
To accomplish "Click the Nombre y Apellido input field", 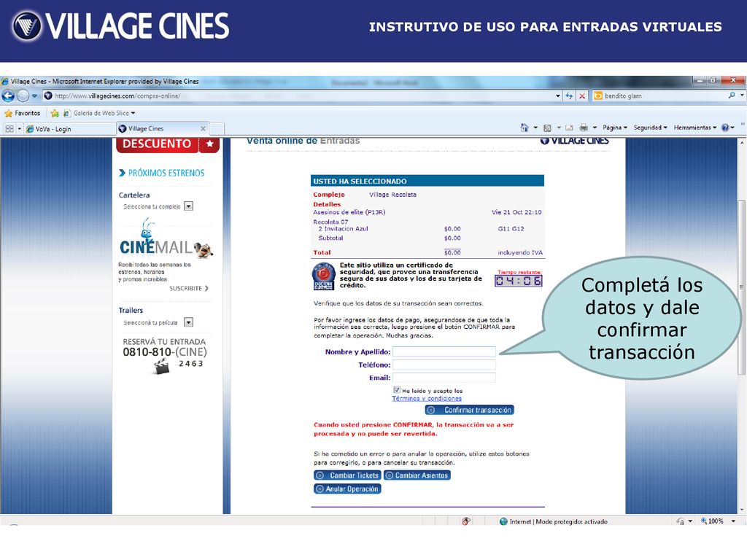I will coord(444,352).
